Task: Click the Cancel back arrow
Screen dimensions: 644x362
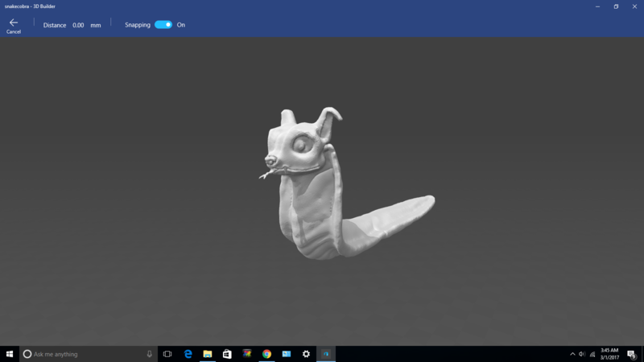Action: point(14,26)
